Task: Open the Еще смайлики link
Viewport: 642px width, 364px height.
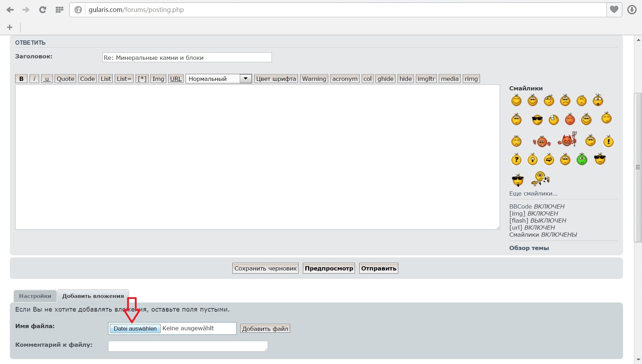Action: (x=533, y=193)
